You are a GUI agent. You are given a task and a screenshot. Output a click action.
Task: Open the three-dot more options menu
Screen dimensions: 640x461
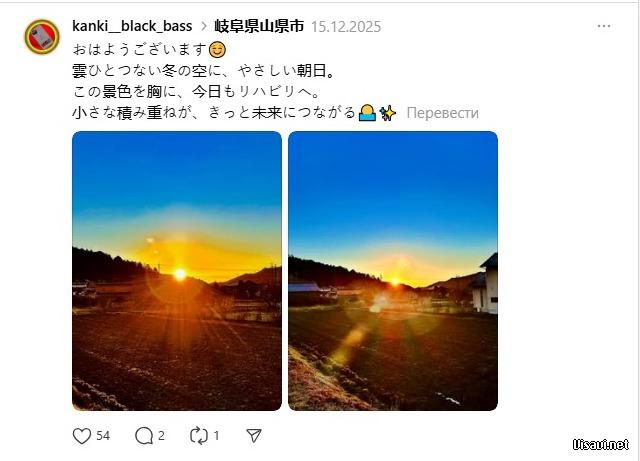[604, 26]
